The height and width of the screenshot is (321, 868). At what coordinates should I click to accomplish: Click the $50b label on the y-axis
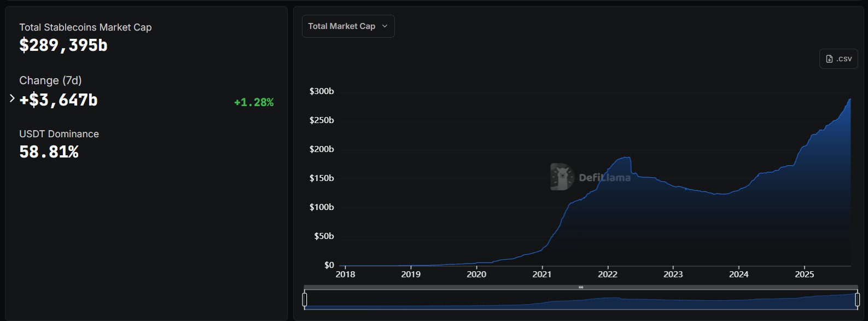(x=324, y=236)
